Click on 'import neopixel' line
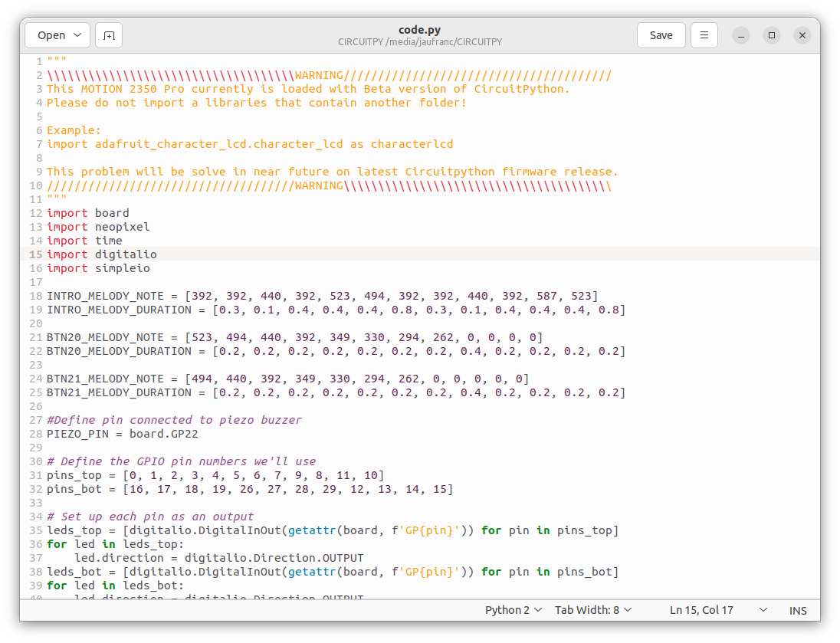 click(98, 227)
